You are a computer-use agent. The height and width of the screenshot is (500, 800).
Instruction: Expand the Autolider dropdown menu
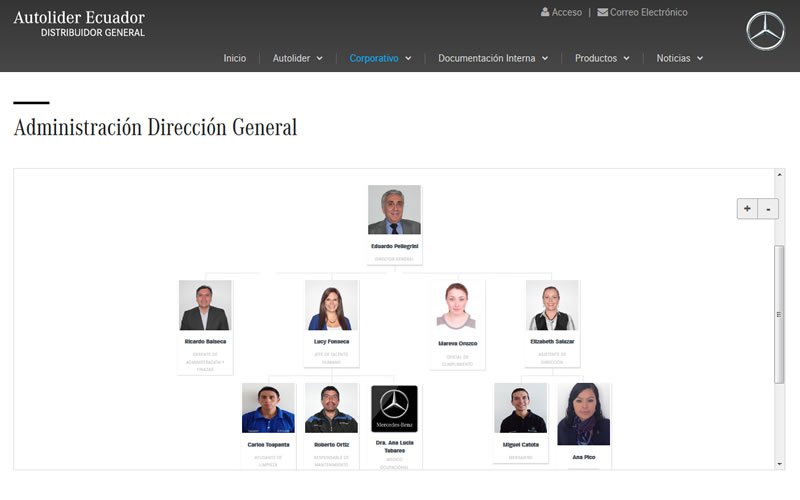[x=297, y=58]
